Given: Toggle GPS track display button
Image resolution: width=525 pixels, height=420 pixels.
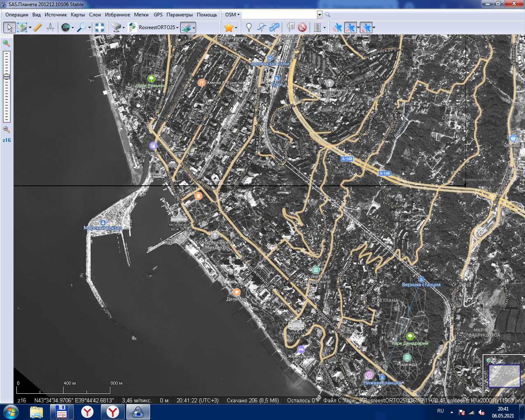Looking at the screenshot, I should click(350, 27).
